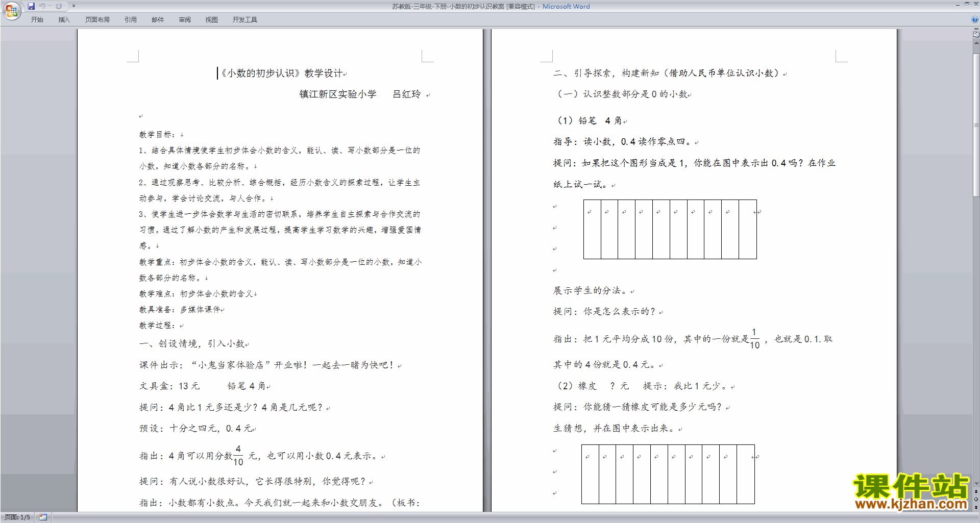
Task: Open Customize Quick Access Toolbar dropdown
Action: pyautogui.click(x=73, y=6)
